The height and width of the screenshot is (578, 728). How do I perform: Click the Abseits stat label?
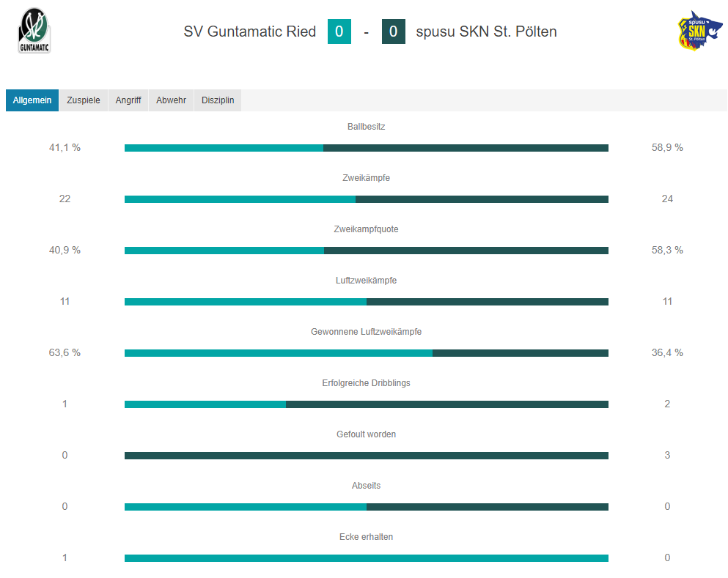click(366, 486)
